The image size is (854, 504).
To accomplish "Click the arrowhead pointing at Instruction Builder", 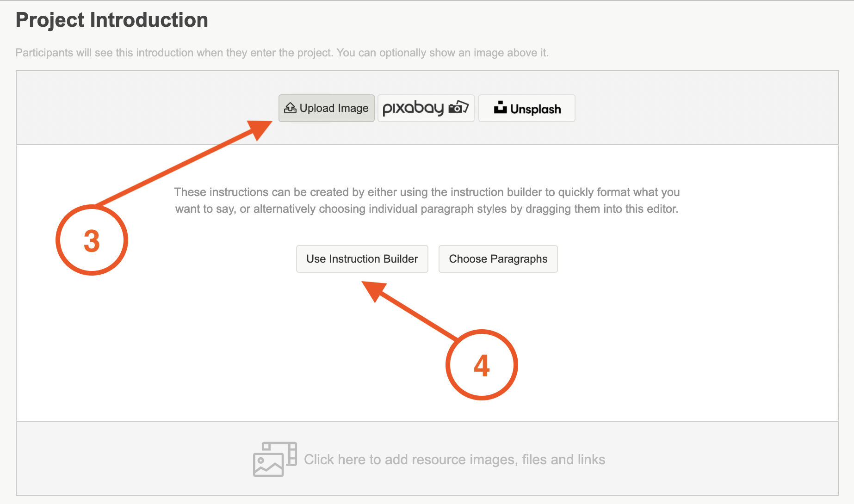I will (x=374, y=290).
